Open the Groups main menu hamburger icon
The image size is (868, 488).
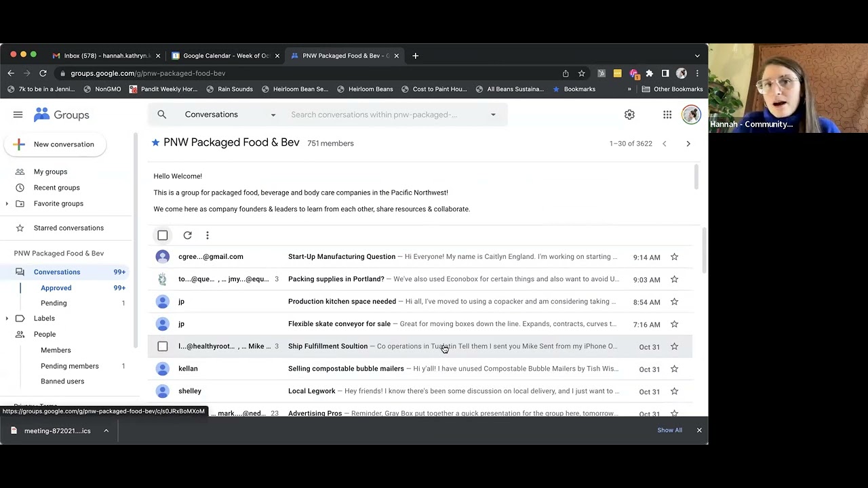click(x=18, y=115)
